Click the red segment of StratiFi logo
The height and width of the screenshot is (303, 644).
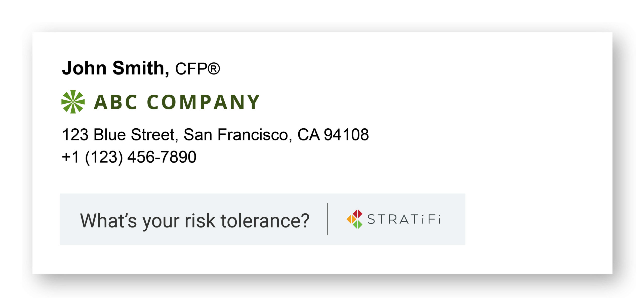point(357,214)
